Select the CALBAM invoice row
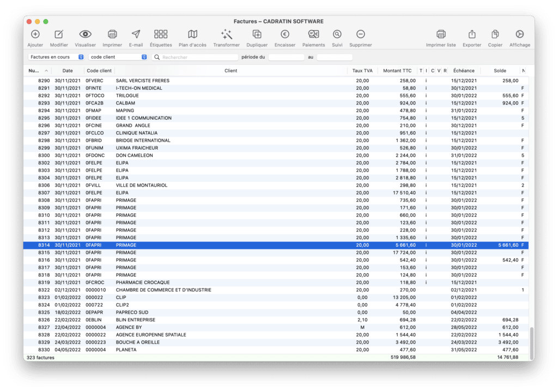 pos(276,103)
